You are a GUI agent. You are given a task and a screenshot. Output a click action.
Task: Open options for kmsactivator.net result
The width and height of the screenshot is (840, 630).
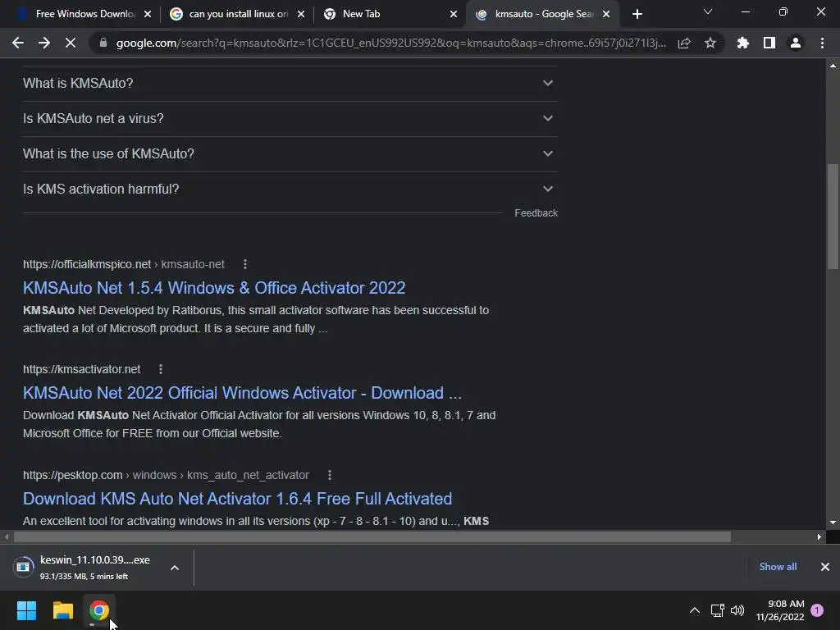(x=160, y=369)
